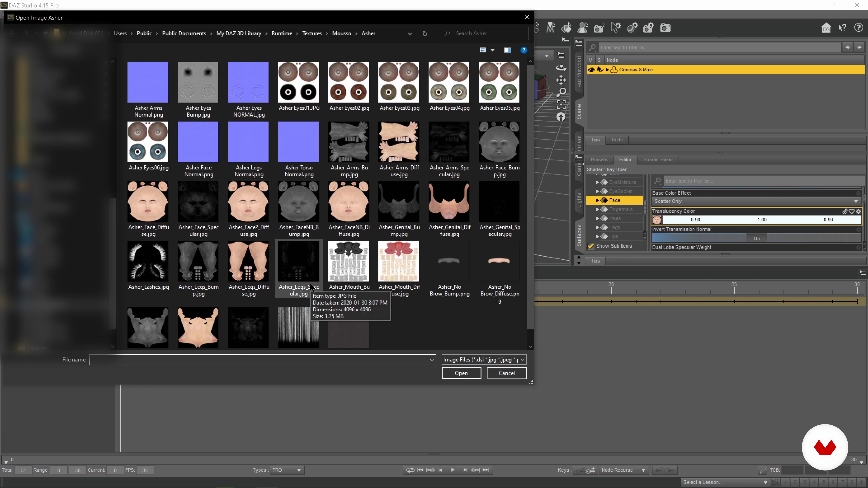Image resolution: width=868 pixels, height=488 pixels.
Task: Click the Open button in dialog
Action: pyautogui.click(x=461, y=373)
